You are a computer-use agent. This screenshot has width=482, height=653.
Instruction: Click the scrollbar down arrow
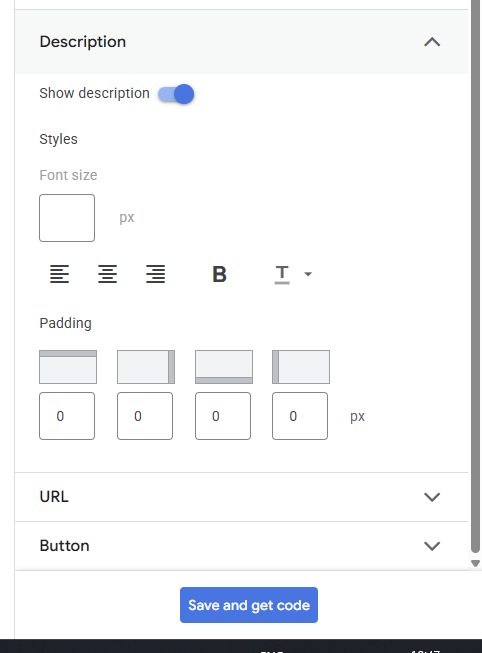[475, 563]
